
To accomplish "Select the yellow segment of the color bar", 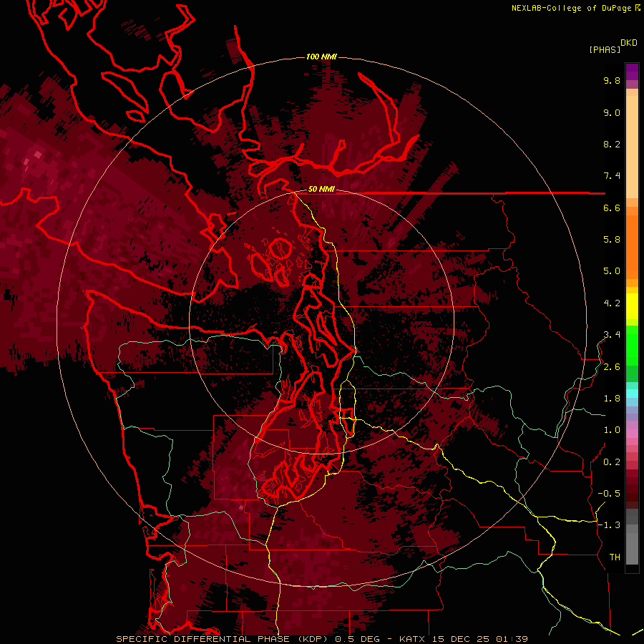I will [x=632, y=306].
